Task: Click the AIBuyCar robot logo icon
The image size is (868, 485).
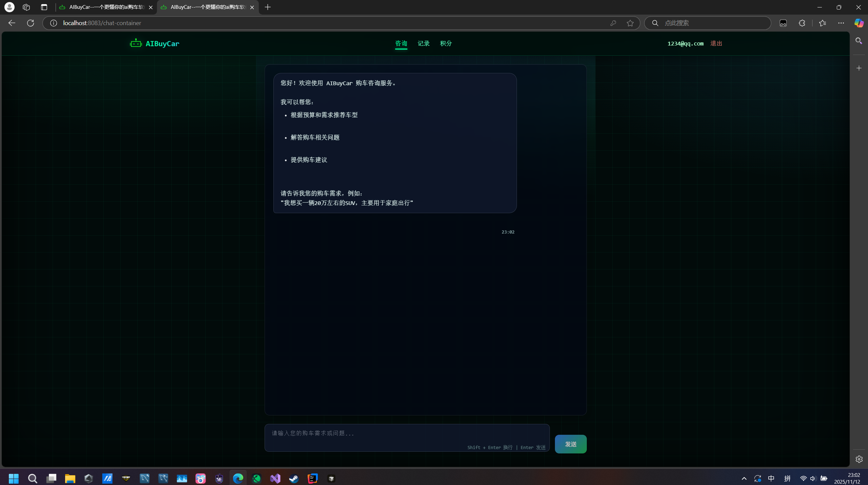Action: (136, 43)
